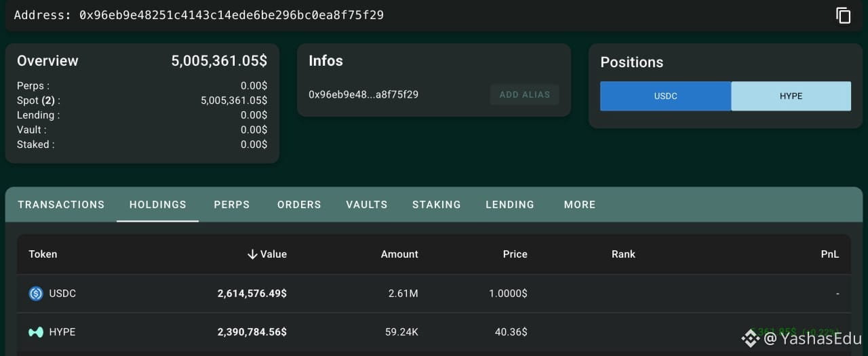868x356 pixels.
Task: Click HYPE price 40.36$
Action: tap(511, 332)
